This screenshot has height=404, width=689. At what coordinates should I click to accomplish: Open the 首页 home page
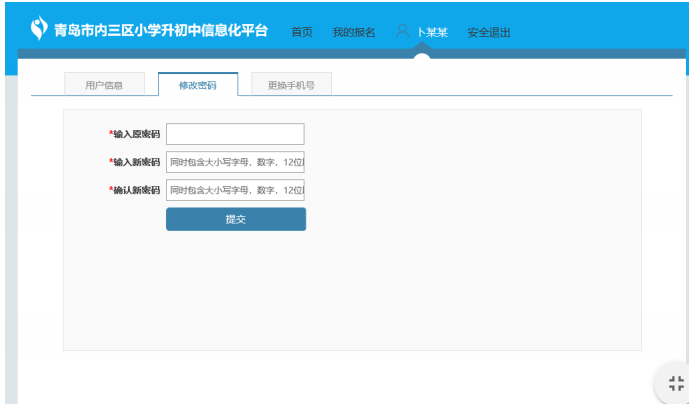coord(302,32)
